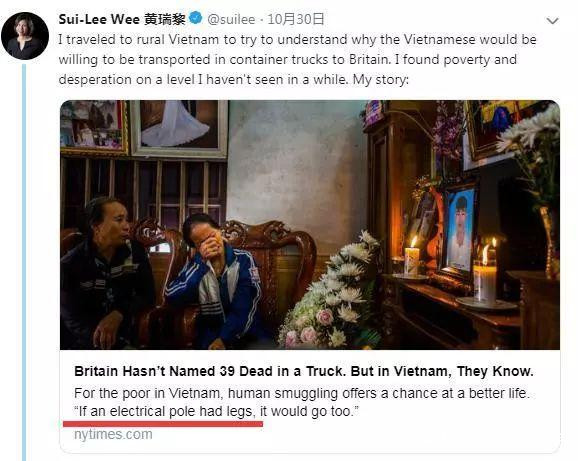Screen dimensions: 578x461
Task: Click the blue thread line below avatar
Action: click(x=24, y=262)
